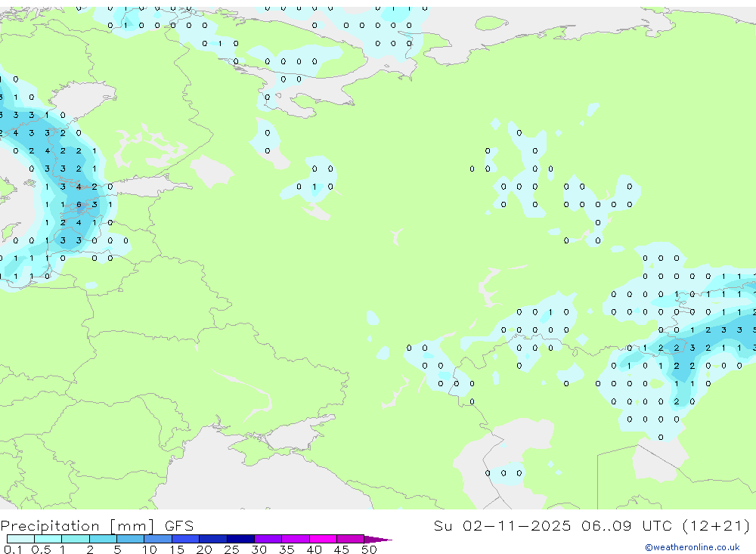Choose the 25–30 mm legend color swatch
This screenshot has width=756, height=554.
(240, 539)
